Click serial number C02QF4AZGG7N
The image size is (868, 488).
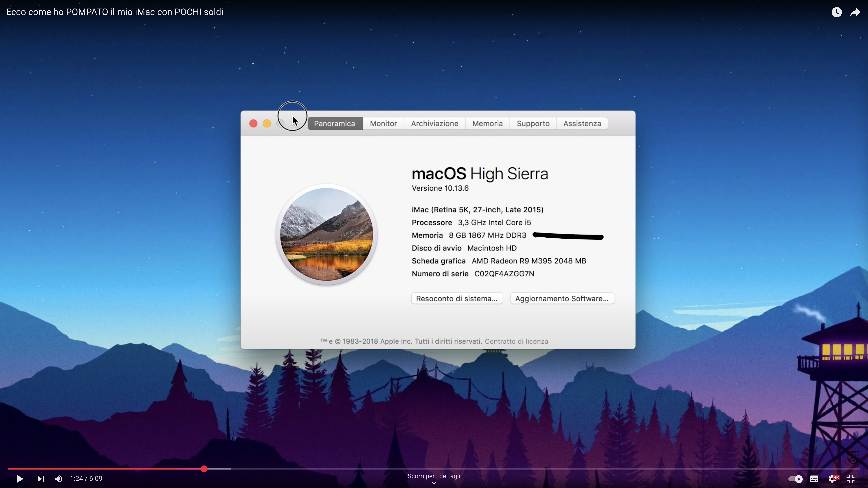[x=504, y=273]
